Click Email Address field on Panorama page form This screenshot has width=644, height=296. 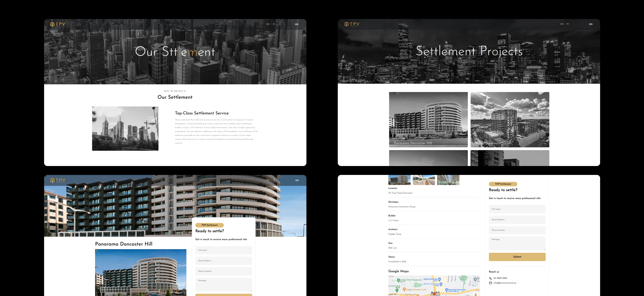(x=224, y=261)
